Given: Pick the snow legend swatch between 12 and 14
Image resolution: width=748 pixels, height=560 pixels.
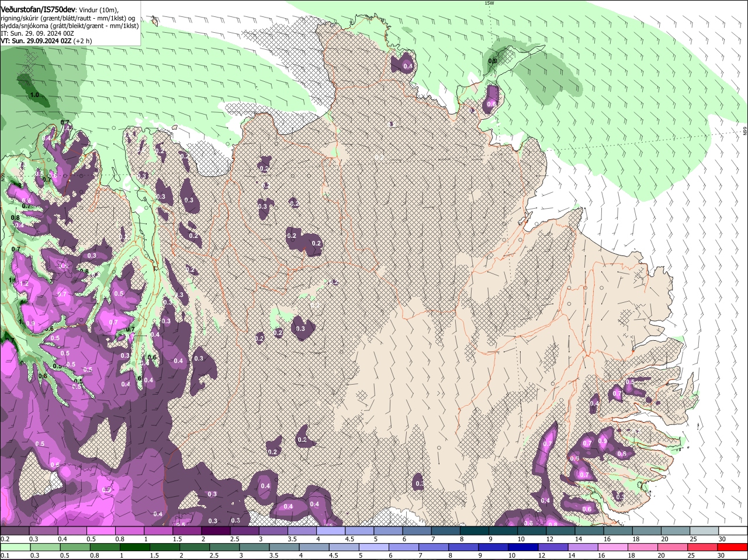Looking at the screenshot, I should pos(561,530).
